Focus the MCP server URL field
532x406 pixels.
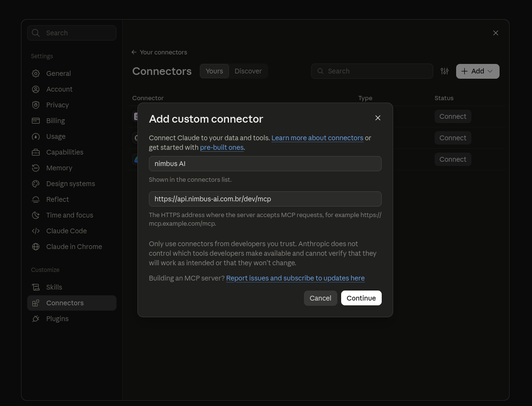(265, 199)
